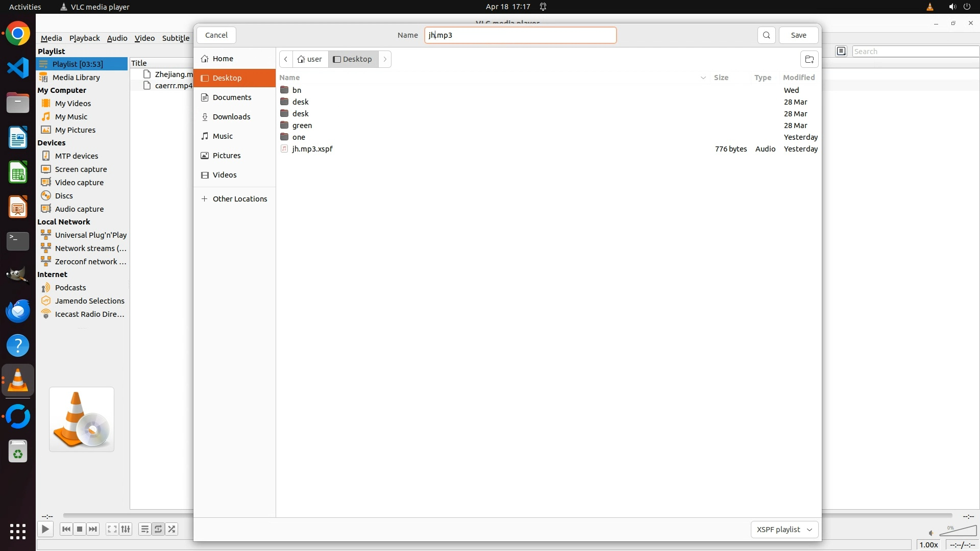980x551 pixels.
Task: Create a new folder with the folder icon
Action: 809,59
